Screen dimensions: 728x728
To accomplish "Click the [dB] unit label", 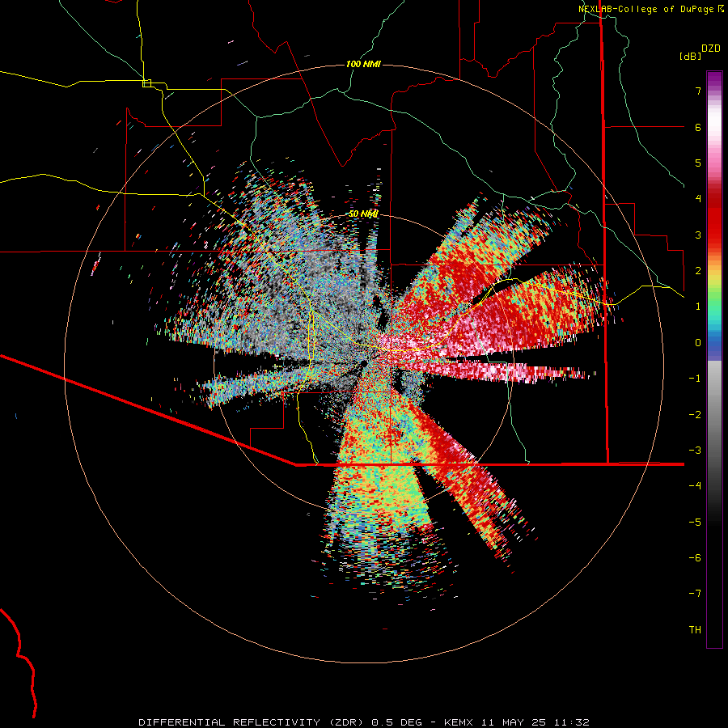I will (690, 57).
